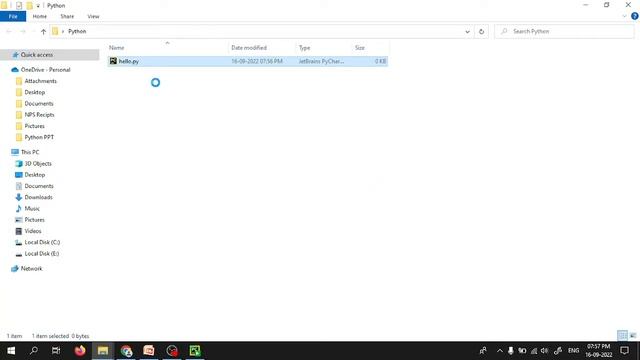This screenshot has width=640, height=360.
Task: Open Quick Access Toolbar customize dropdown
Action: [38, 6]
